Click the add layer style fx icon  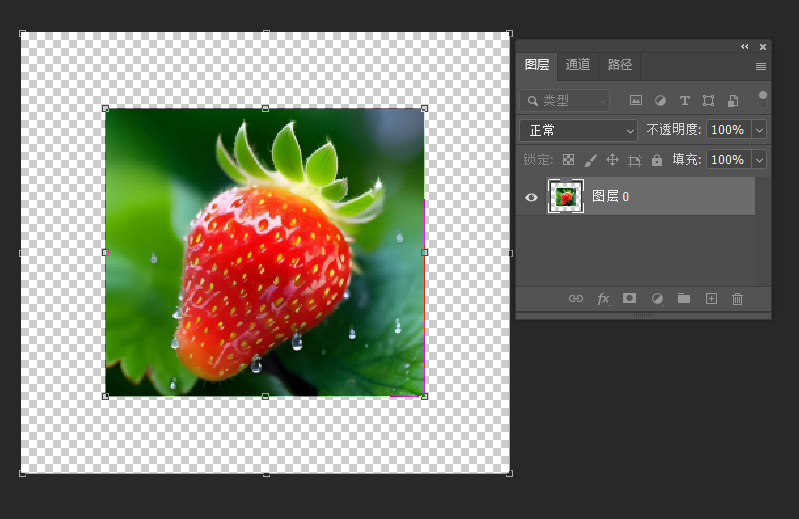click(603, 298)
